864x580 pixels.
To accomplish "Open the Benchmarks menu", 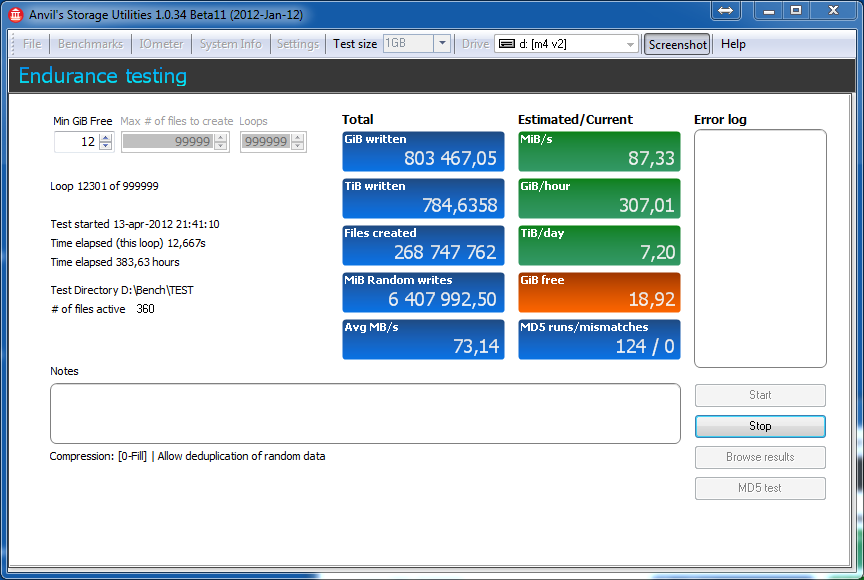I will [x=90, y=44].
